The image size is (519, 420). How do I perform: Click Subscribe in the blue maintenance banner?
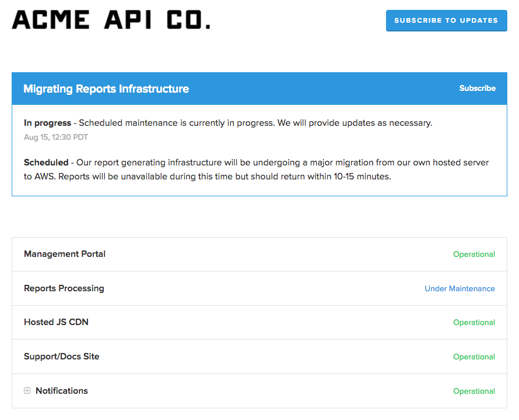coord(477,89)
